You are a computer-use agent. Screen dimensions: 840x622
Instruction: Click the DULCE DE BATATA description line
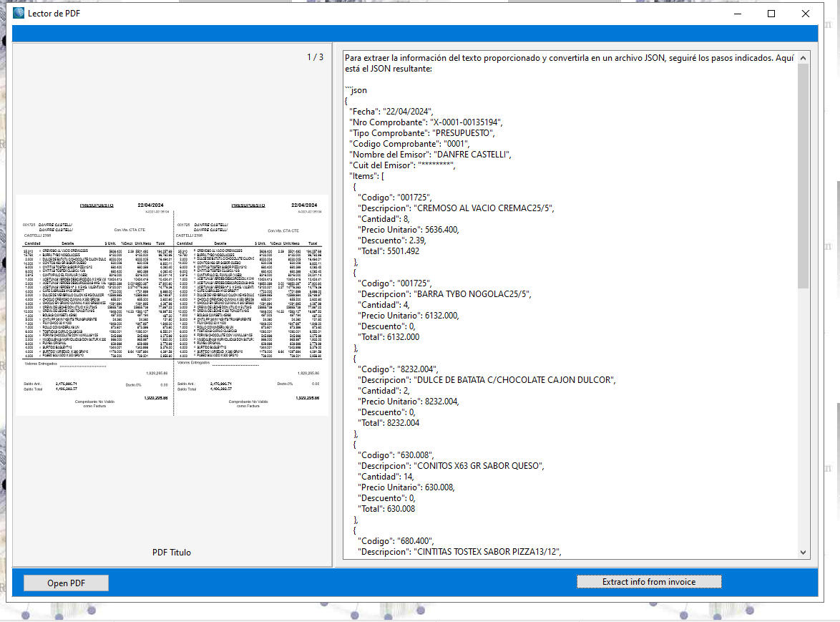(486, 380)
